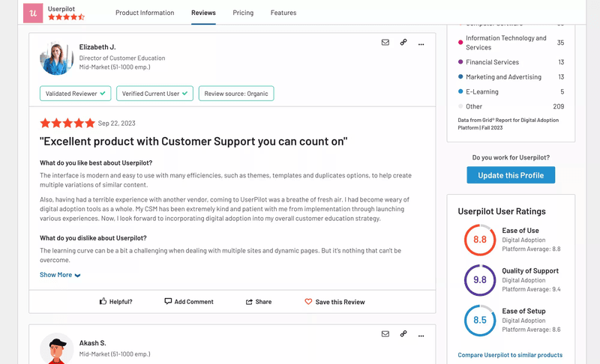
Task: Click the purple dot beside Financial Services
Action: (460, 61)
